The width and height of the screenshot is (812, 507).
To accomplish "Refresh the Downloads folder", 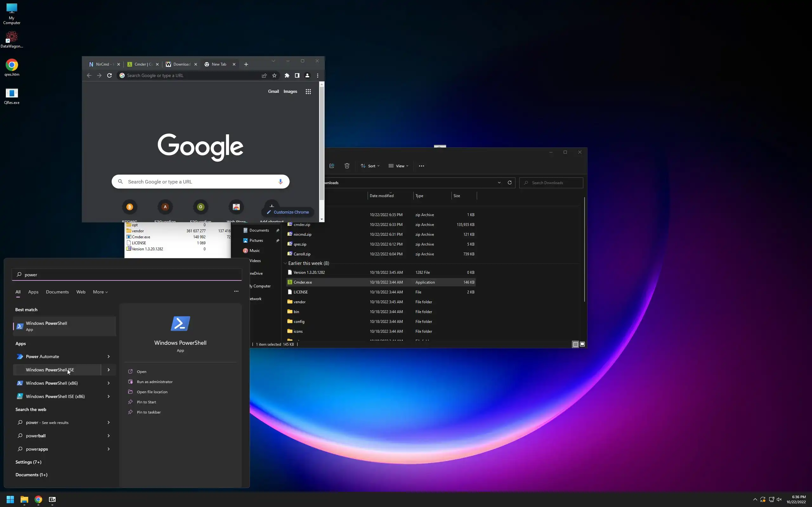I will click(509, 183).
